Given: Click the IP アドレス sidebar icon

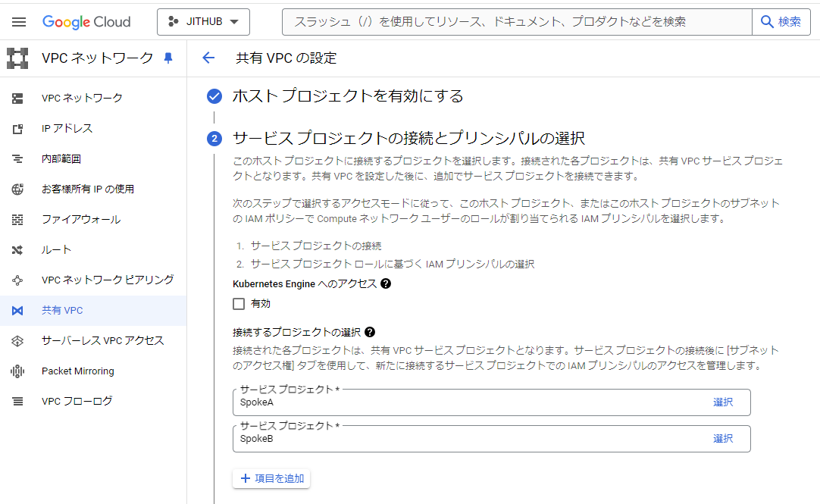Looking at the screenshot, I should [x=17, y=129].
